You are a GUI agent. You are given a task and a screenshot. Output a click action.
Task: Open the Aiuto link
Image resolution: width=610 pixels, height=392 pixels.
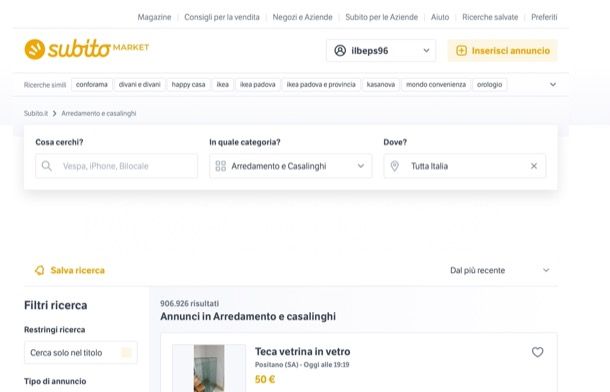(x=440, y=17)
